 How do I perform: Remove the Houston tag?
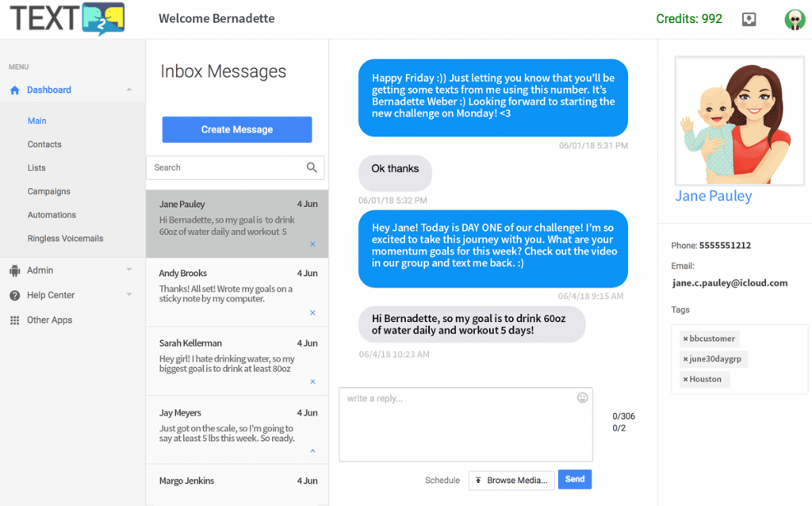tap(685, 379)
